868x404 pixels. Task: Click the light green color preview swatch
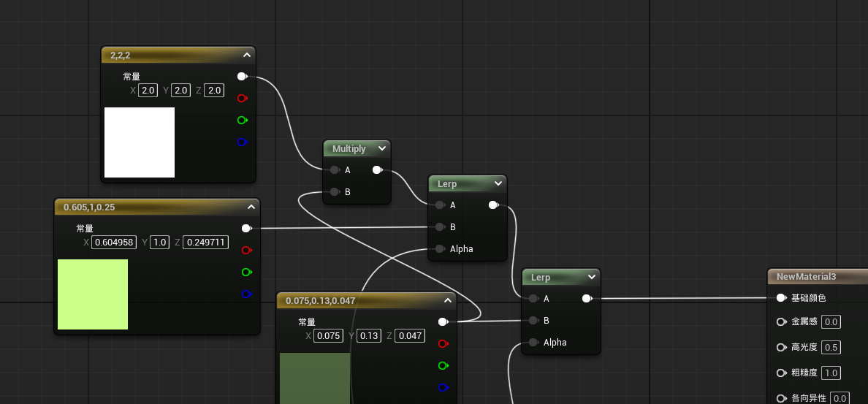(93, 294)
